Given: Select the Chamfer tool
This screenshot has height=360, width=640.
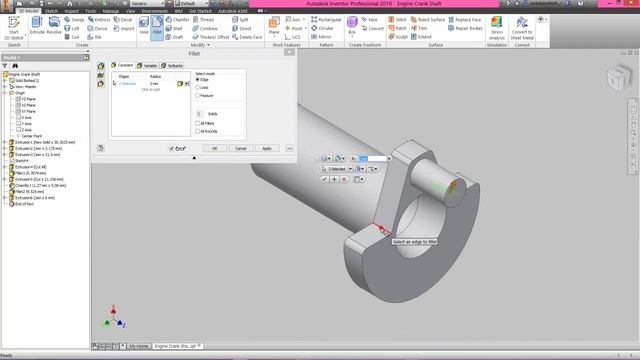Looking at the screenshot, I should pyautogui.click(x=178, y=20).
